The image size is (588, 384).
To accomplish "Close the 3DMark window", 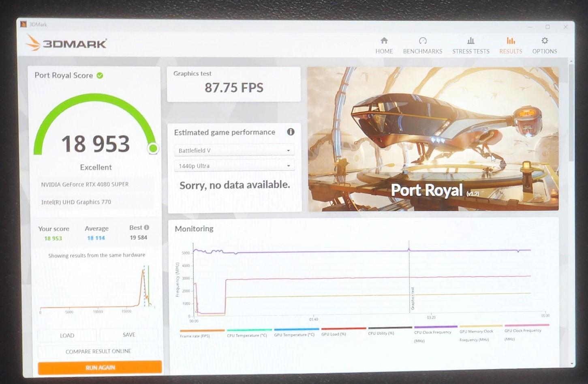I will 566,27.
